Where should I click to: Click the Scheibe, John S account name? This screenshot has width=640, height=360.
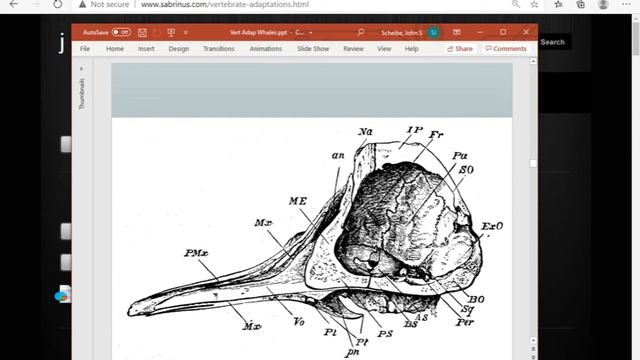coord(402,32)
